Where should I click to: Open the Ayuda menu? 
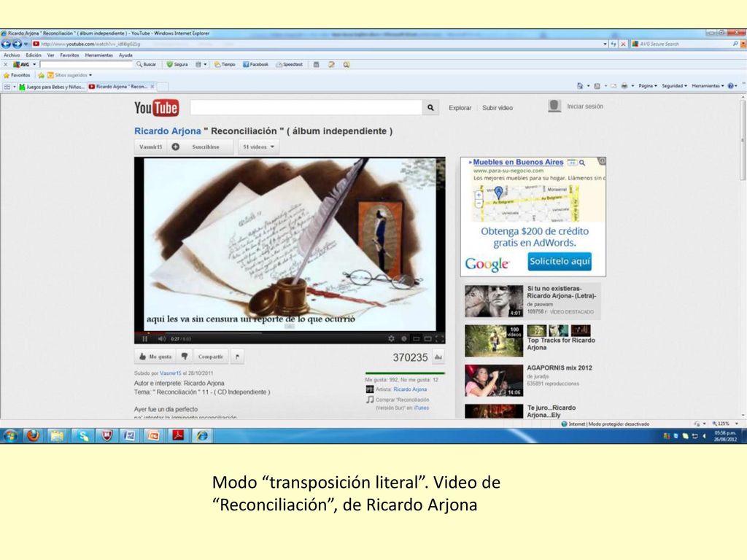point(125,55)
